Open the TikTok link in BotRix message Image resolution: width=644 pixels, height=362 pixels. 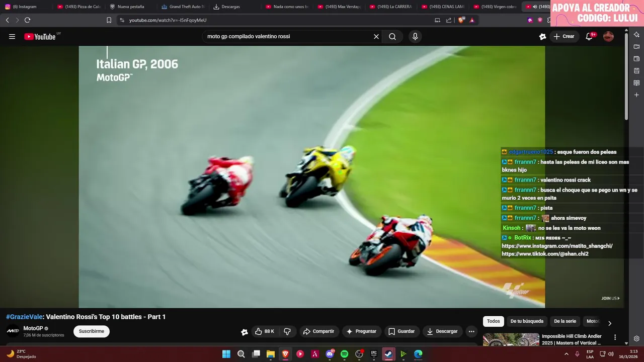click(545, 254)
